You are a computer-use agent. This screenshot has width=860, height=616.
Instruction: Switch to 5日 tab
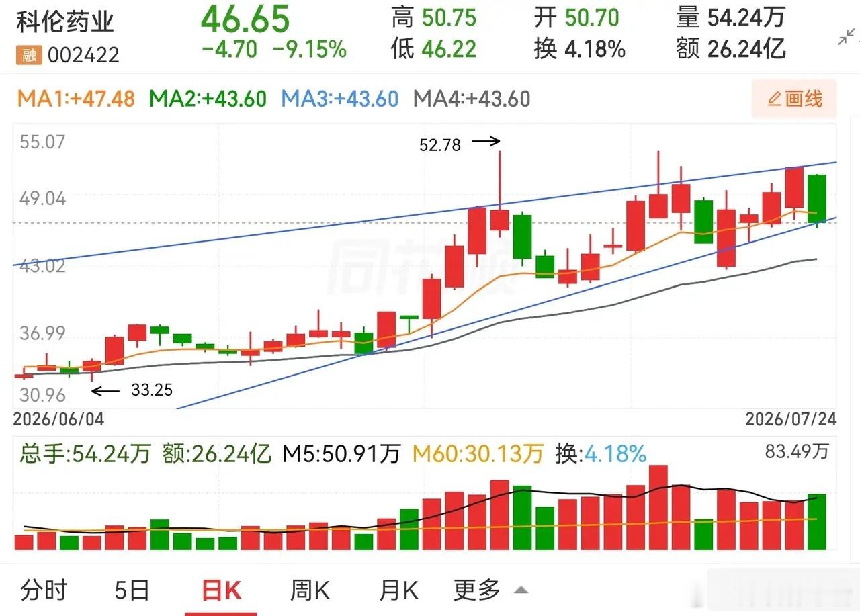click(x=132, y=590)
